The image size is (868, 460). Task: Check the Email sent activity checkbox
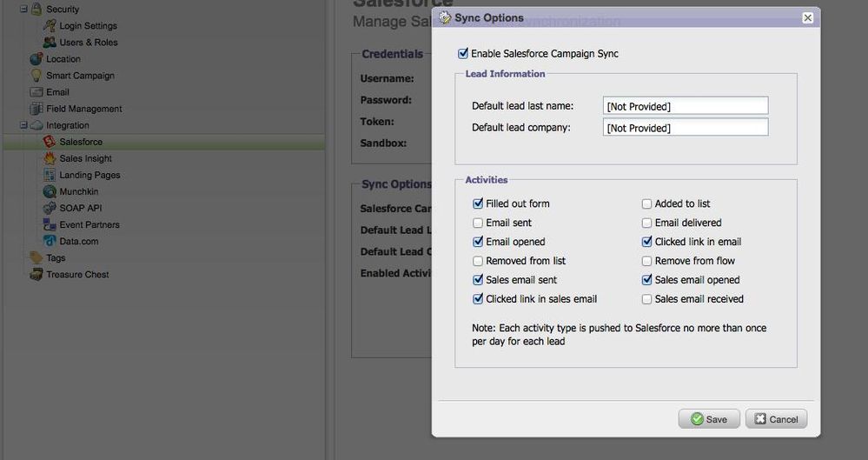point(478,223)
